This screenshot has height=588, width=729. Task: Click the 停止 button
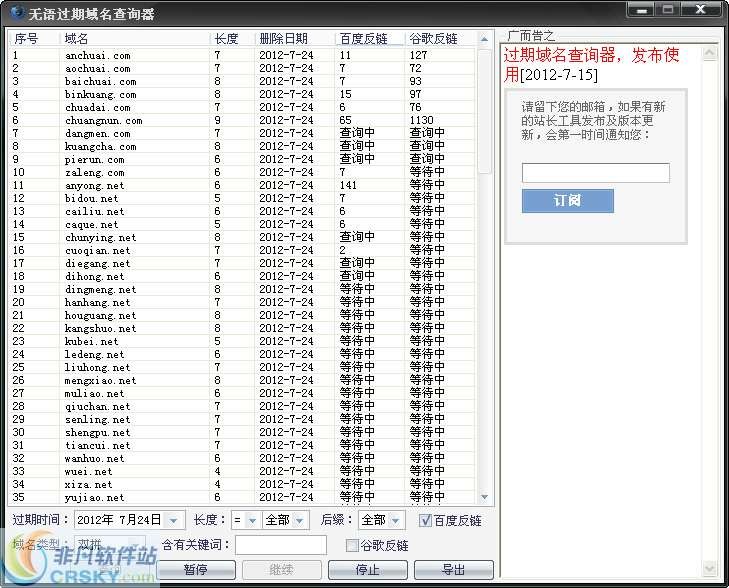pyautogui.click(x=368, y=569)
